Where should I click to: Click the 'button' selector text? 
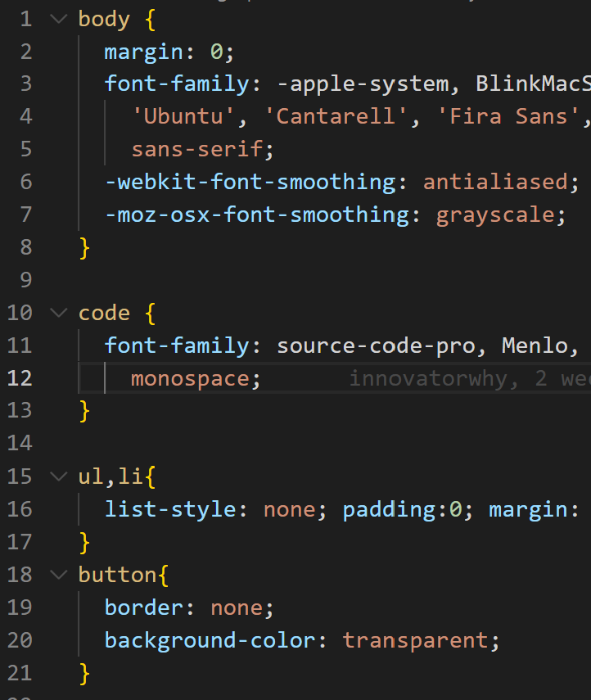click(117, 575)
